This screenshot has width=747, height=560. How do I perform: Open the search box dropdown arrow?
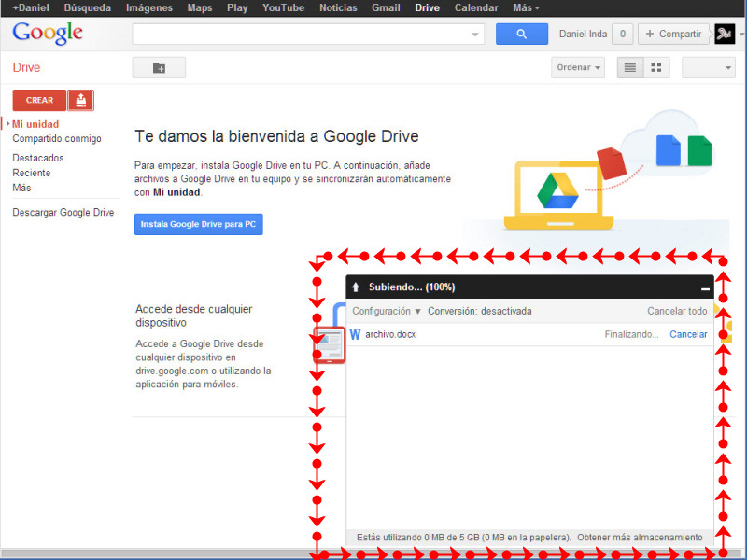point(474,35)
